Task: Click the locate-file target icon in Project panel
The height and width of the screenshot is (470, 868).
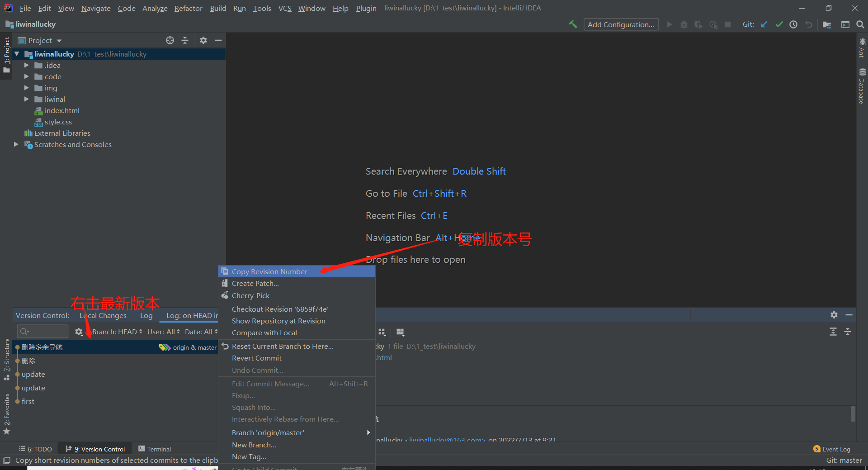Action: pos(170,40)
